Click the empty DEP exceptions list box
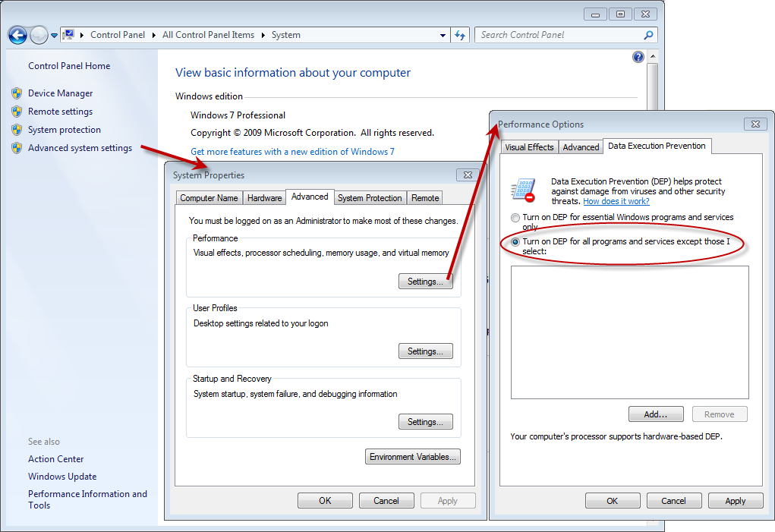The image size is (775, 532). [x=630, y=332]
